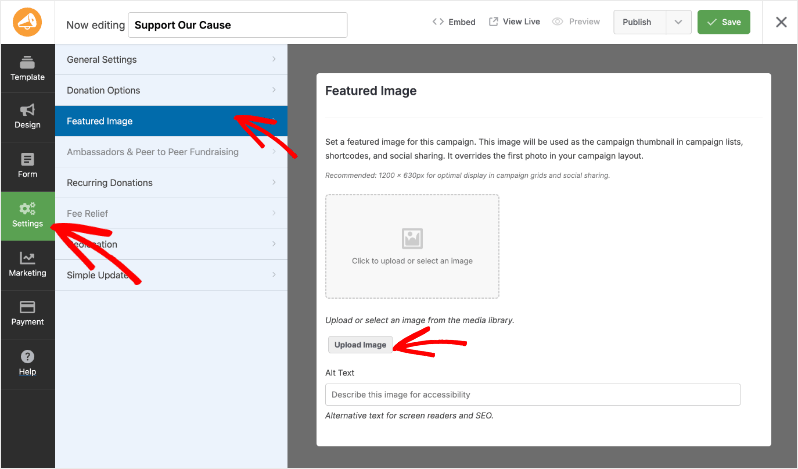Viewport: 798px width, 469px height.
Task: Expand Simple Updates chevron
Action: tap(274, 275)
